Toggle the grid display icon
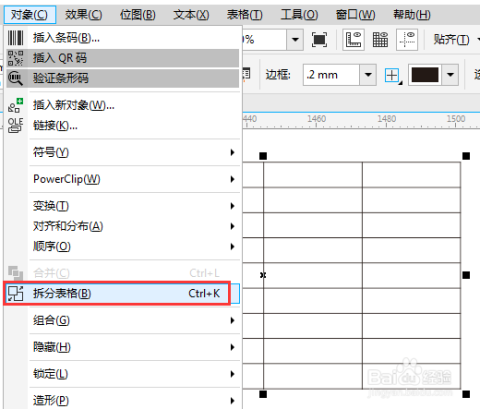Screen dimensions: 480x409 click(380, 40)
